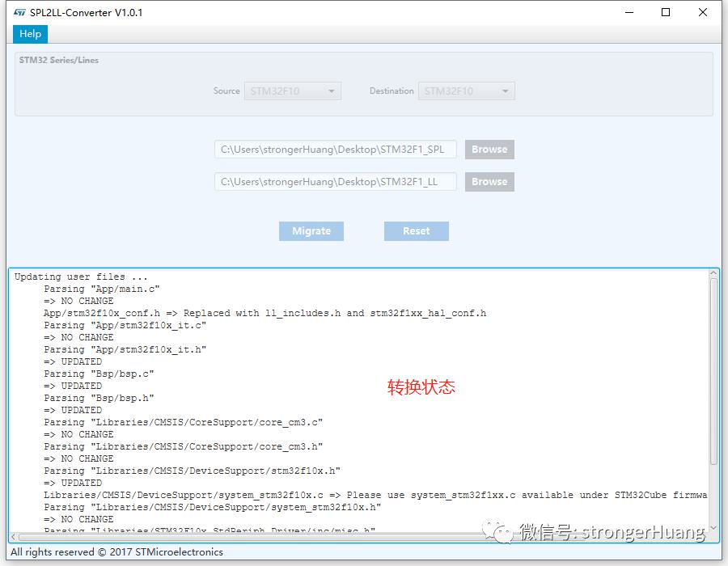The height and width of the screenshot is (566, 728).
Task: Click the "Destination" label
Action: (392, 91)
